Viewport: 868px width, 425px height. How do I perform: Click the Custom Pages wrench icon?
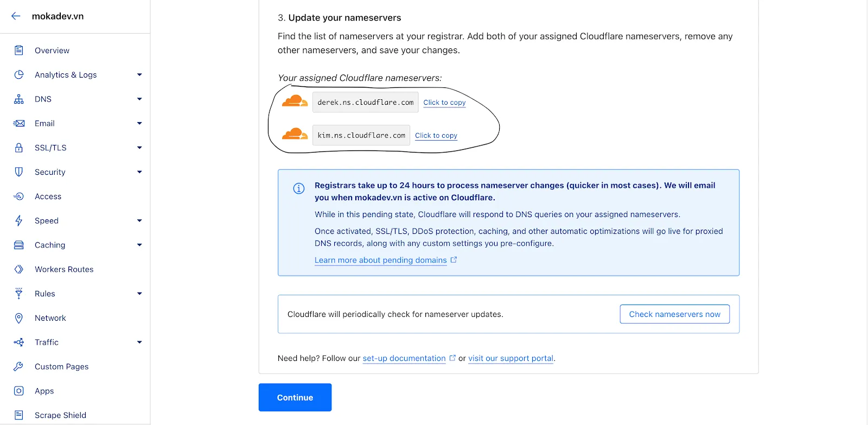(19, 367)
